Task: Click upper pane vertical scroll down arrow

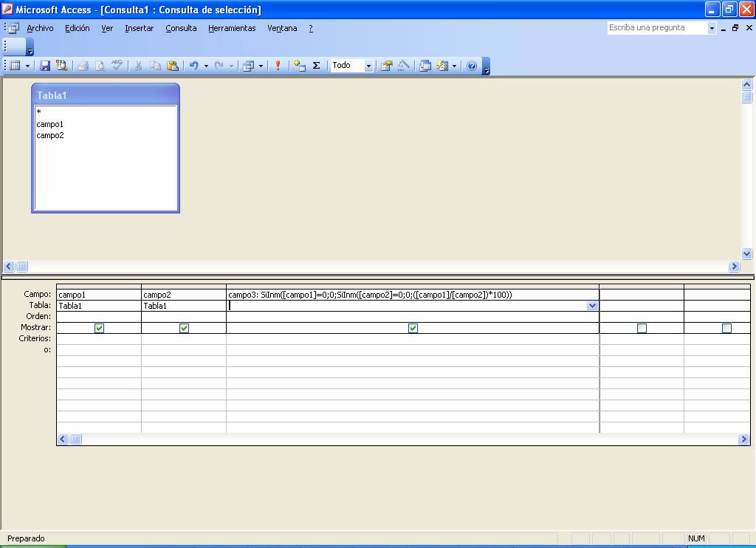Action: (747, 254)
